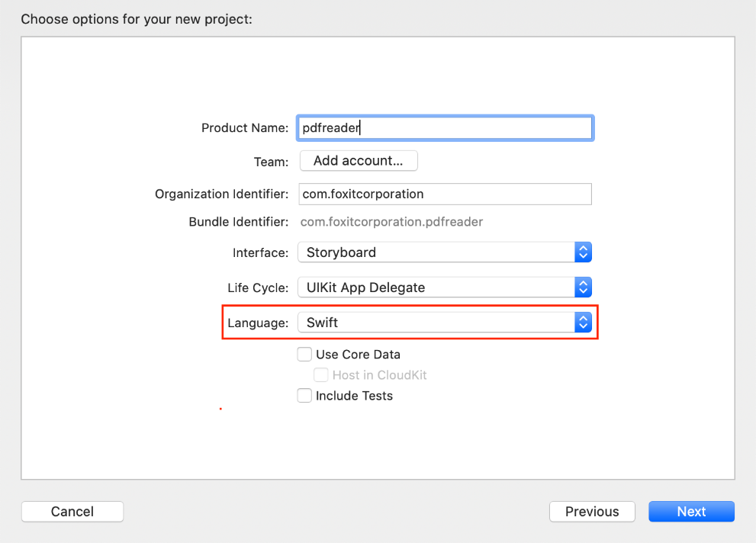This screenshot has height=543, width=756.
Task: Expand the Language popup showing Swift
Action: point(435,323)
